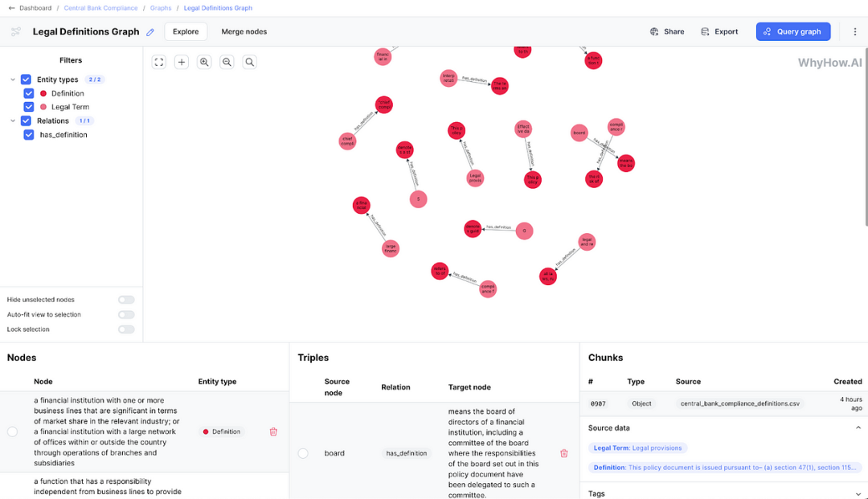Switch to the Merge nodes tab
This screenshot has width=868, height=499.
pos(244,31)
